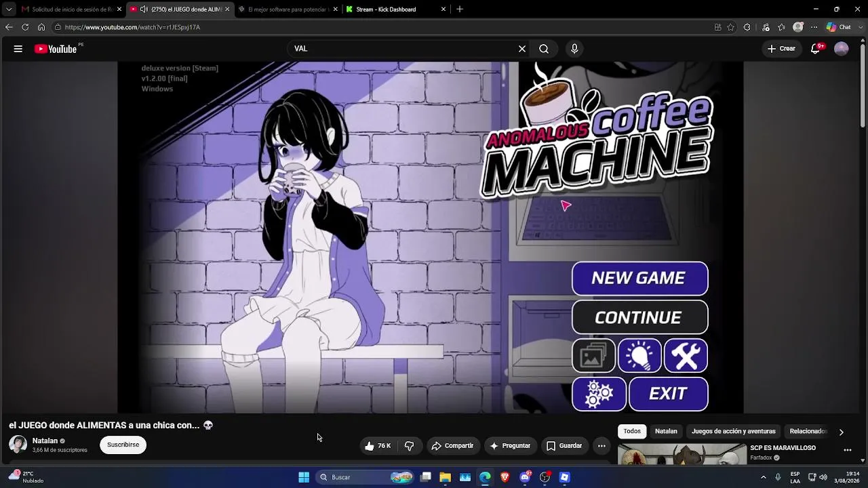Click the SCP ES MARAVILLOSO title

783,448
